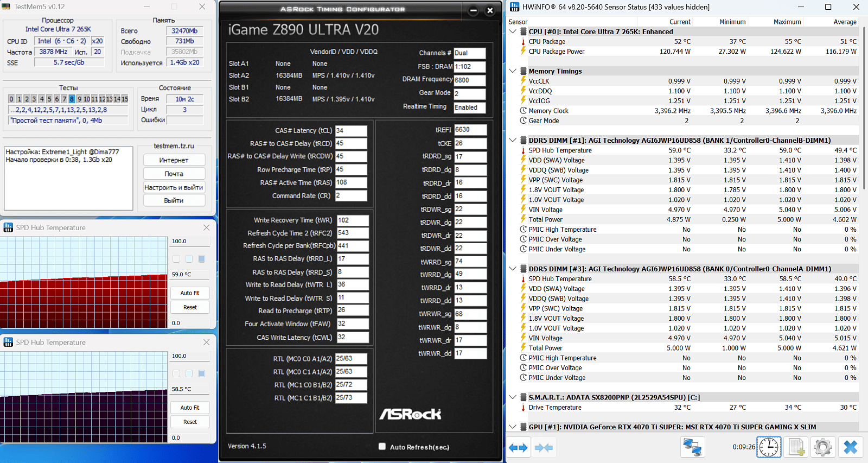Toggle test number 5 box in TestMem5
The width and height of the screenshot is (868, 463).
click(x=49, y=99)
